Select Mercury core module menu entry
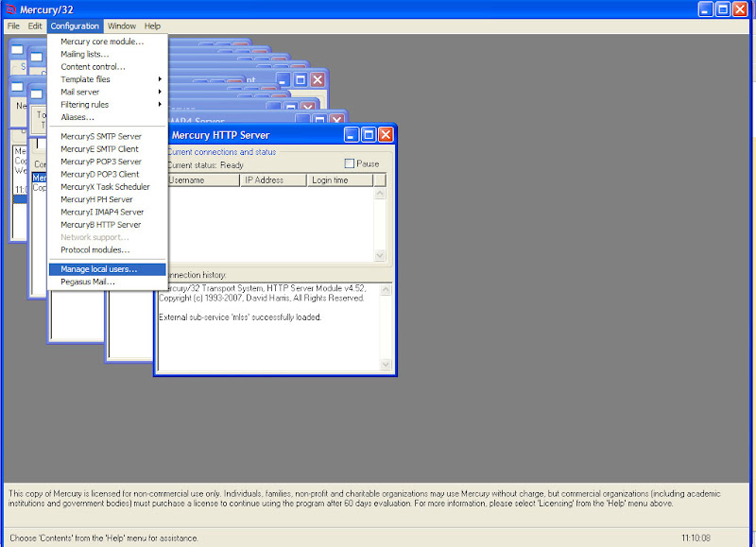Screen dimensions: 756x547 coord(107,42)
